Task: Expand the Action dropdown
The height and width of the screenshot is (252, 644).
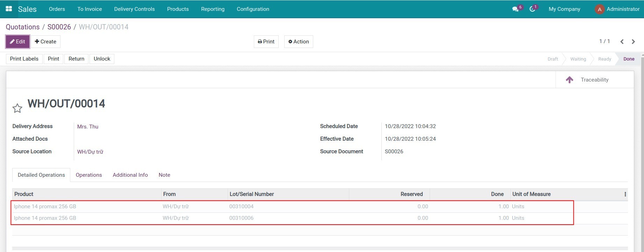Action: tap(298, 42)
